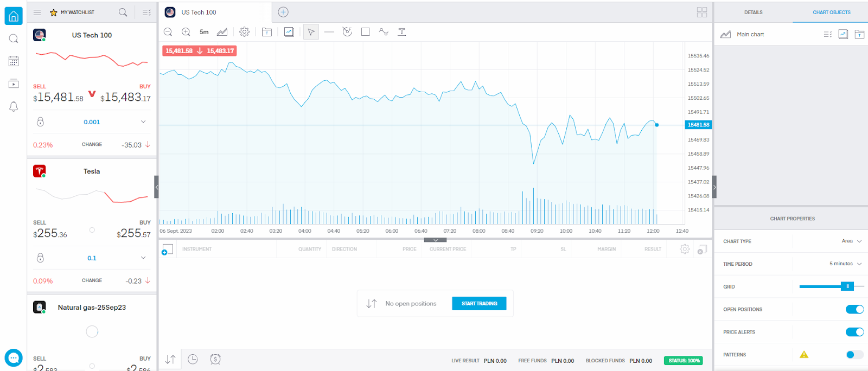The image size is (868, 371).
Task: Click the Start Trading button
Action: tap(479, 304)
